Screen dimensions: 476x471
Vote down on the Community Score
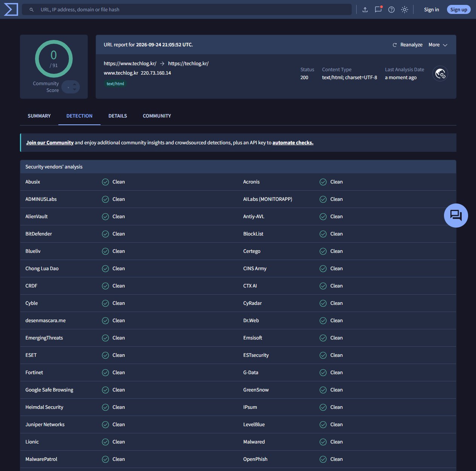(x=75, y=90)
